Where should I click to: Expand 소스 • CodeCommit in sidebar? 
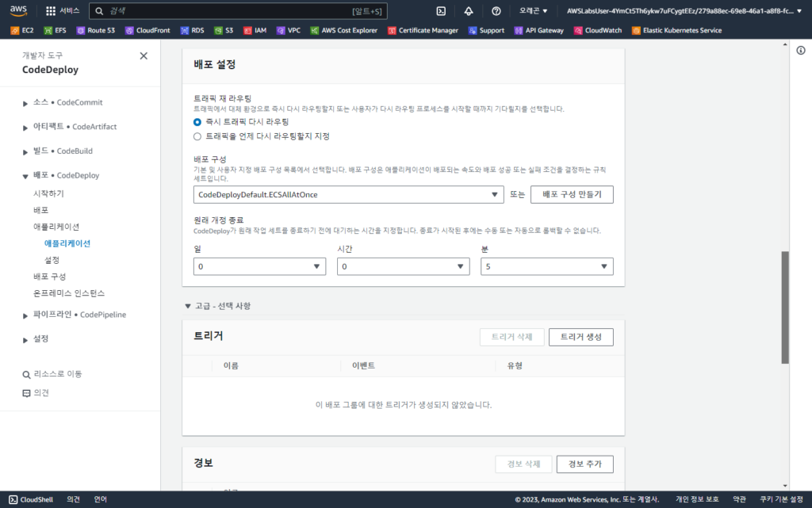[x=25, y=104]
